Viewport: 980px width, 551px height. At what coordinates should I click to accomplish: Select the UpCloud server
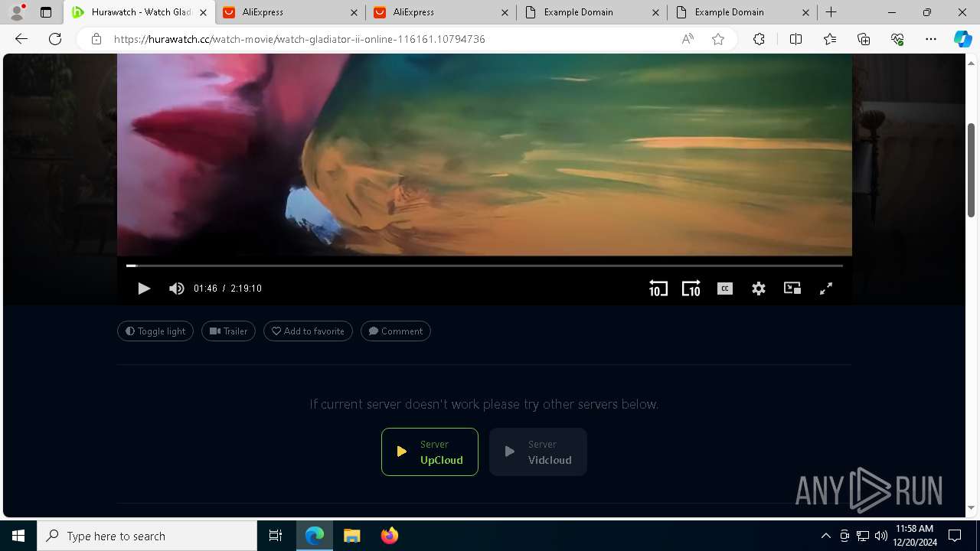430,452
